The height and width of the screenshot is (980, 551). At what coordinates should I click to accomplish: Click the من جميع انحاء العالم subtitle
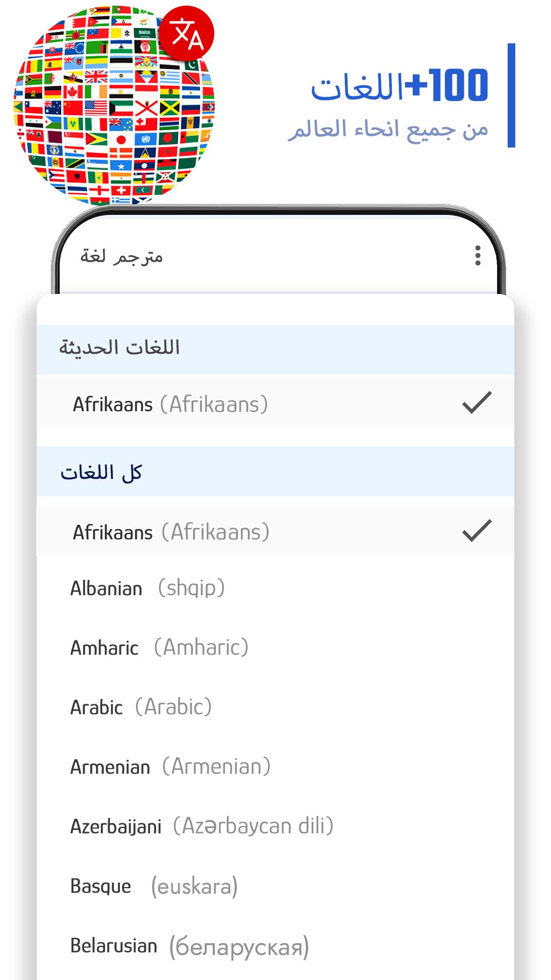[x=388, y=129]
